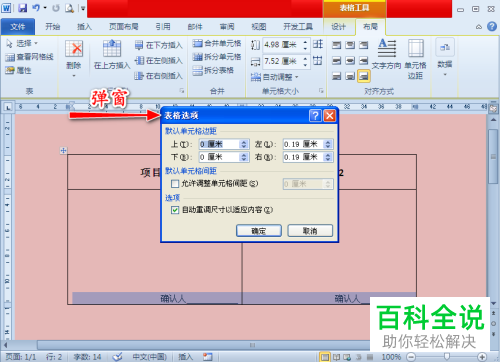Open Rows & Columns dialog launcher

coord(182,91)
